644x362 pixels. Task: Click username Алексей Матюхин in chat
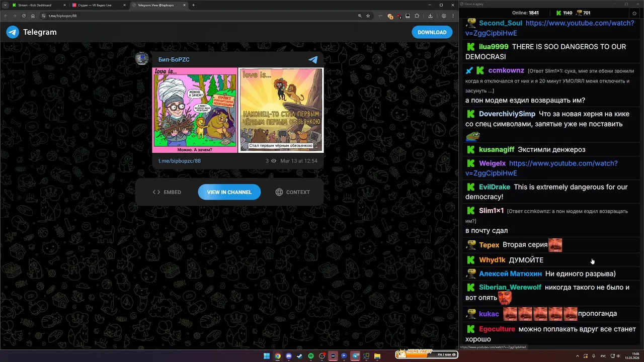510,274
